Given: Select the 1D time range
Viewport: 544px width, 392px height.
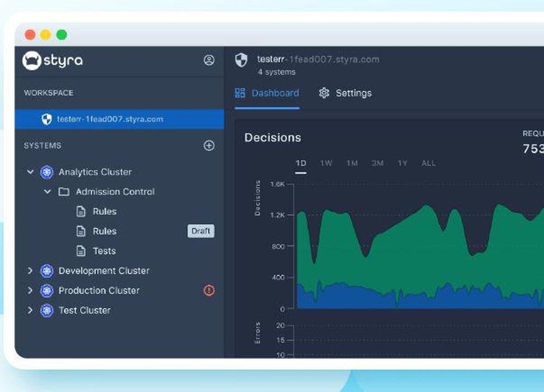Looking at the screenshot, I should click(x=301, y=163).
